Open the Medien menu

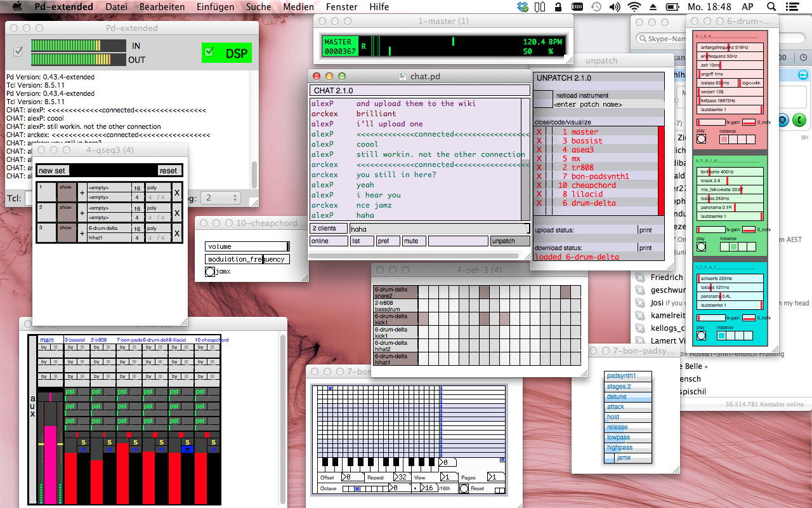298,7
